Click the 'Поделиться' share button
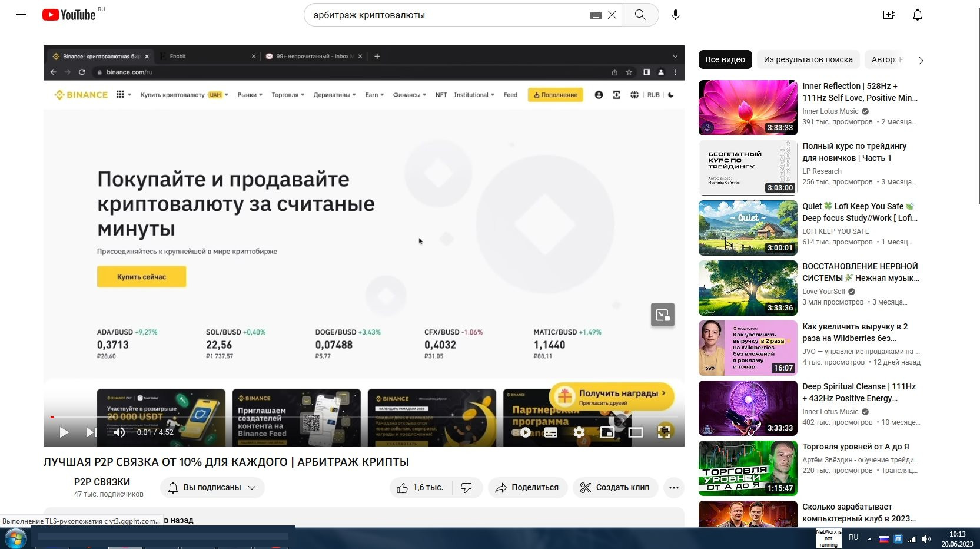 (x=527, y=488)
